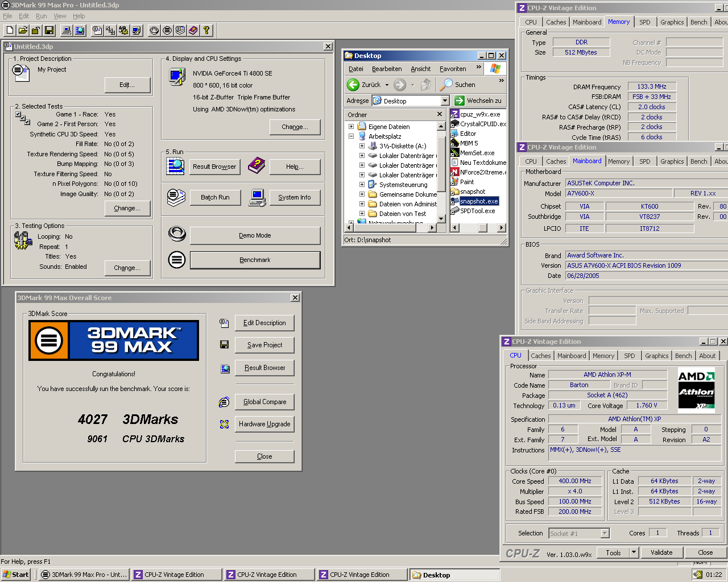The image size is (728, 582).
Task: Click the Suchen magnifier icon in Explorer
Action: click(x=447, y=85)
